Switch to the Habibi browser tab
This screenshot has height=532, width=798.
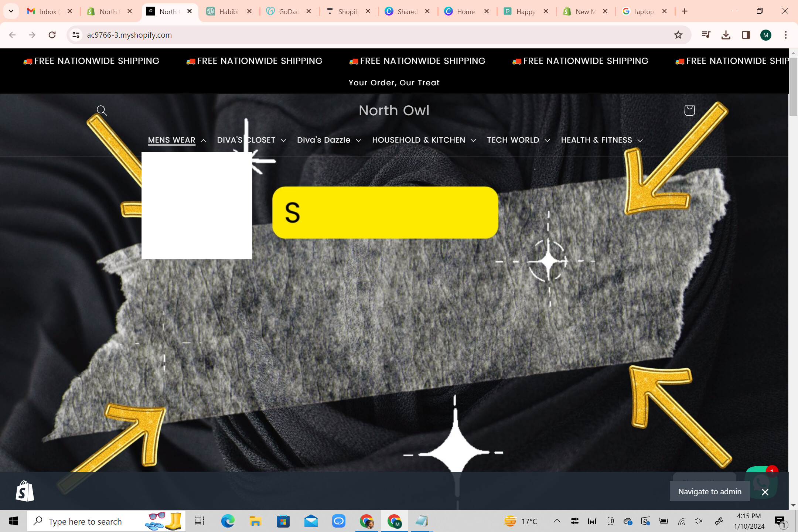click(224, 11)
